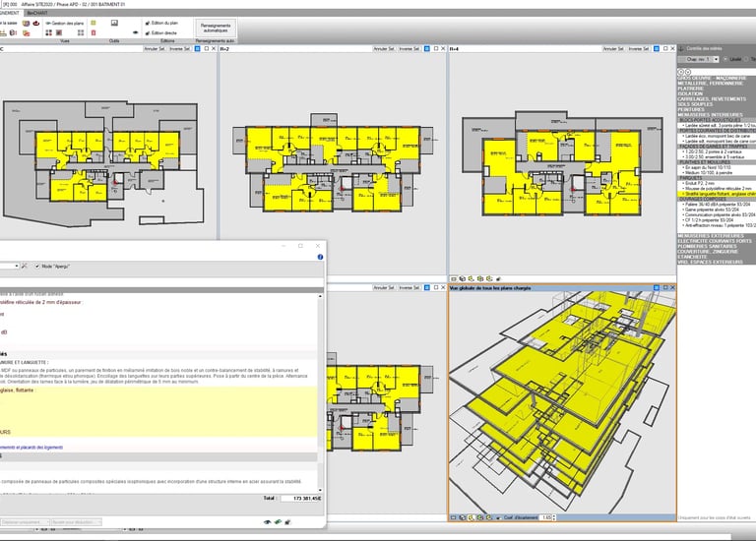Click the pin icon in Contrôle des métrés header
The image size is (756, 541).
681,48
